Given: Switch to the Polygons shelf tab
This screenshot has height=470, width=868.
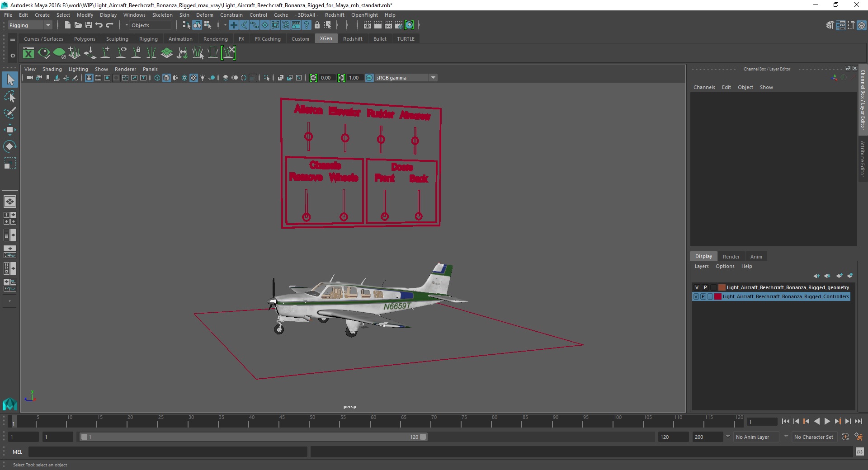Looking at the screenshot, I should click(85, 39).
